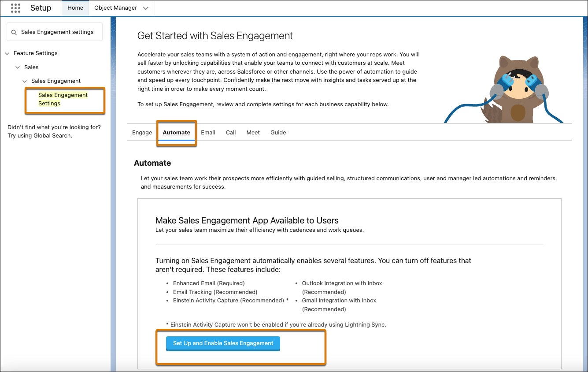Screen dimensions: 588x372
Task: Select the Engage tab
Action: (142, 132)
